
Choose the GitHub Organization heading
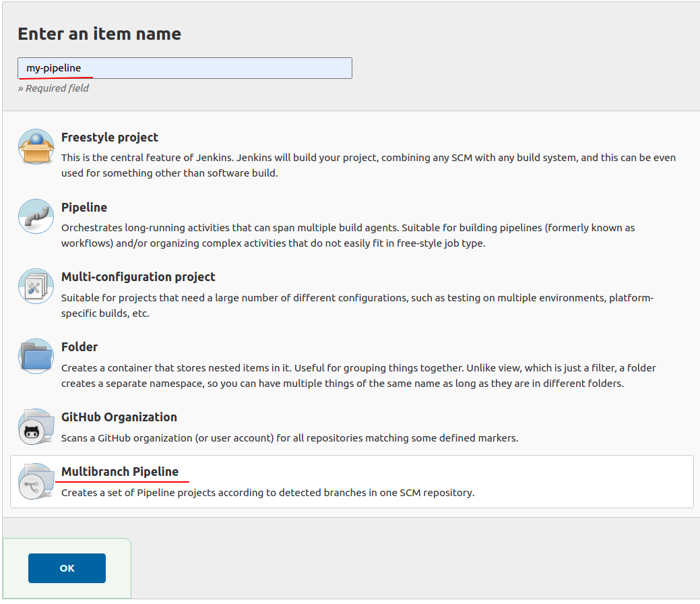click(x=119, y=417)
